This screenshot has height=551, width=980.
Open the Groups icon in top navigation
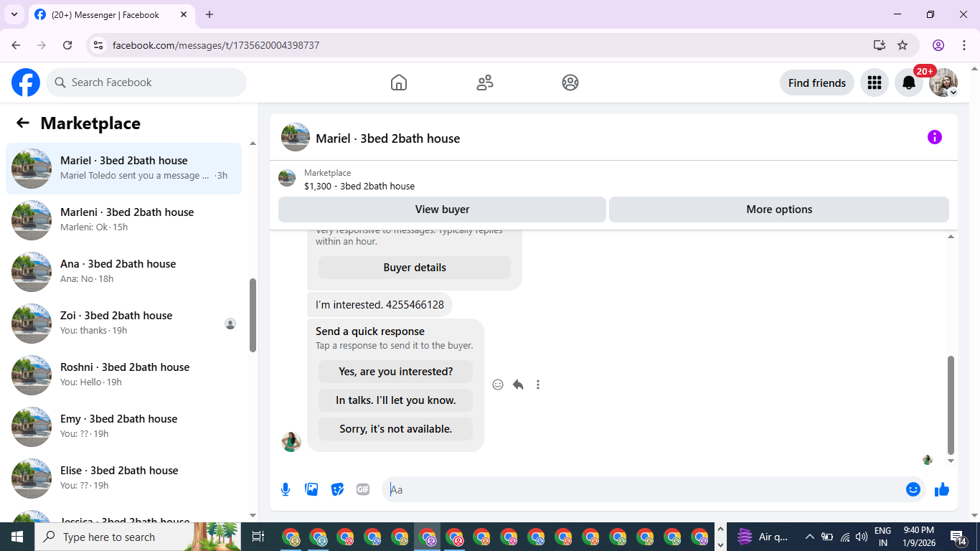click(570, 83)
